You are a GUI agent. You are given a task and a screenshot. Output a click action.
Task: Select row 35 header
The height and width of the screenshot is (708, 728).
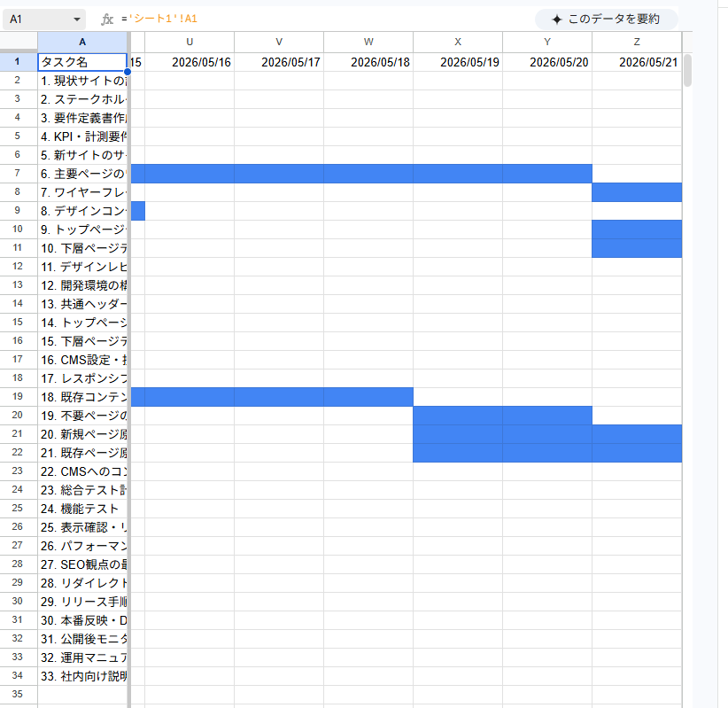18,694
